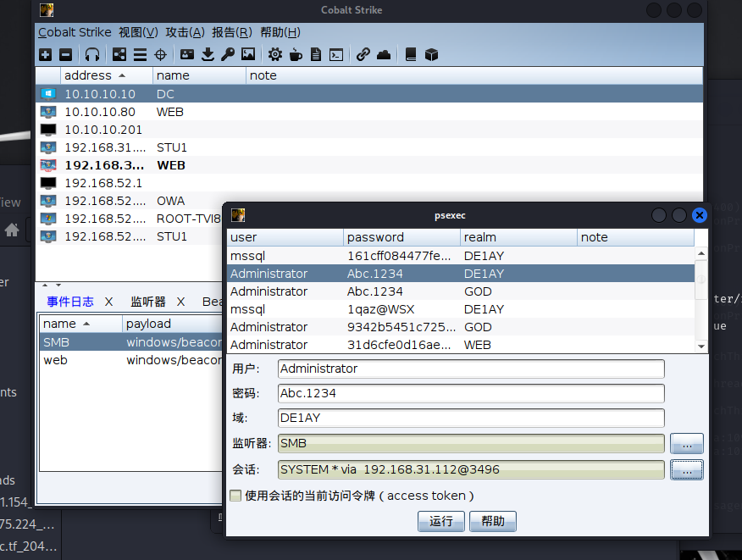The image size is (742, 560).
Task: Select the 192.168.52.1 target row
Action: 369,183
